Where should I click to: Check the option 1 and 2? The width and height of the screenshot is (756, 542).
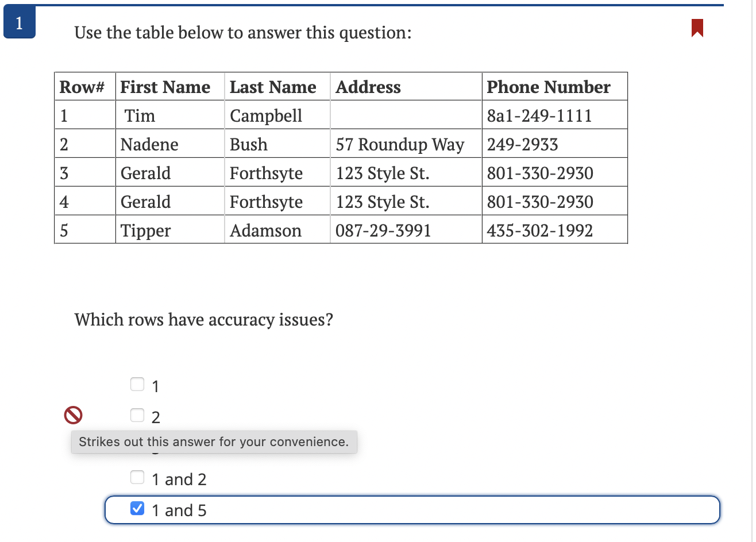click(137, 477)
